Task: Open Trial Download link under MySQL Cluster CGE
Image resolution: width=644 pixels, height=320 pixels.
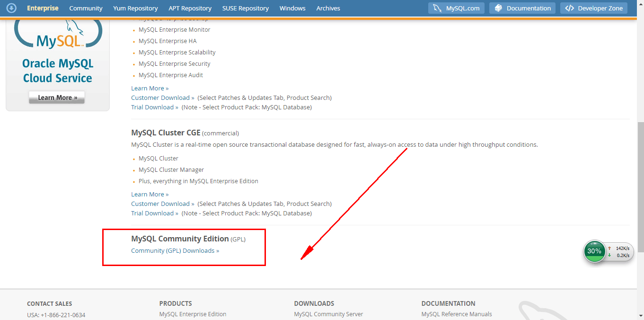Action: 155,213
